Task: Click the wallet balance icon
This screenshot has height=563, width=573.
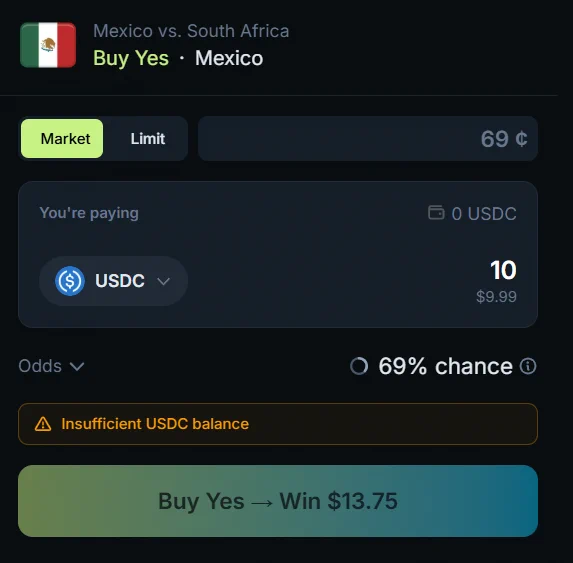Action: [x=436, y=213]
